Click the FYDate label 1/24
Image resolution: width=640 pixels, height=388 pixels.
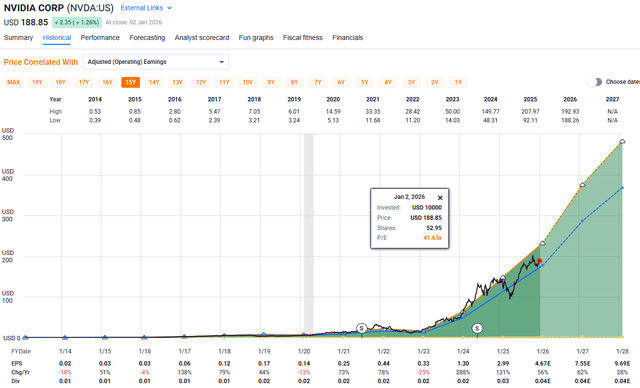463,351
